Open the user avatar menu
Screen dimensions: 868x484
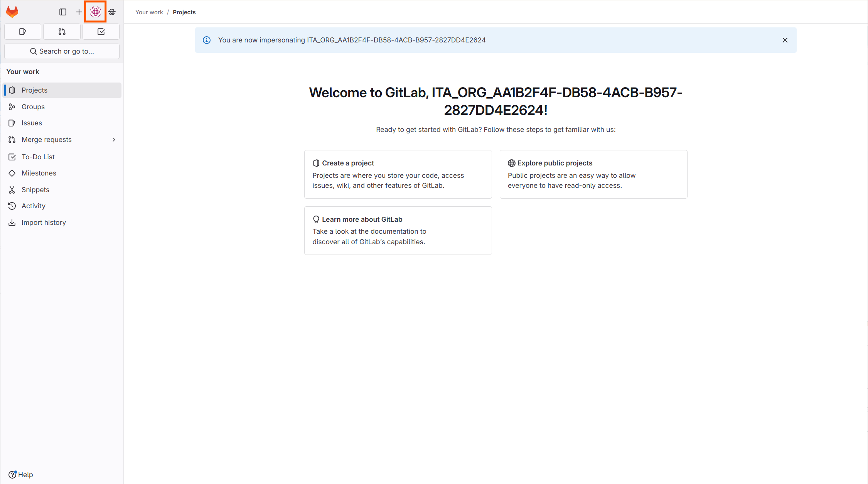[95, 12]
